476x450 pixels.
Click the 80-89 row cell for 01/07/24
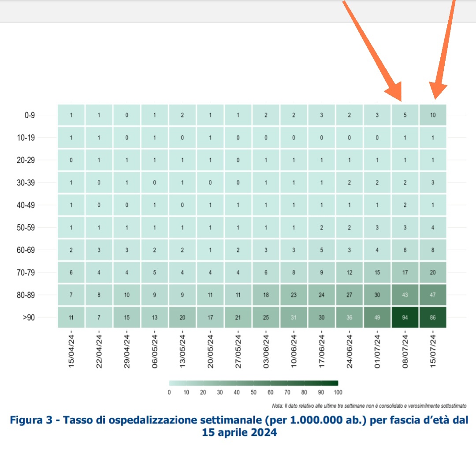[377, 295]
